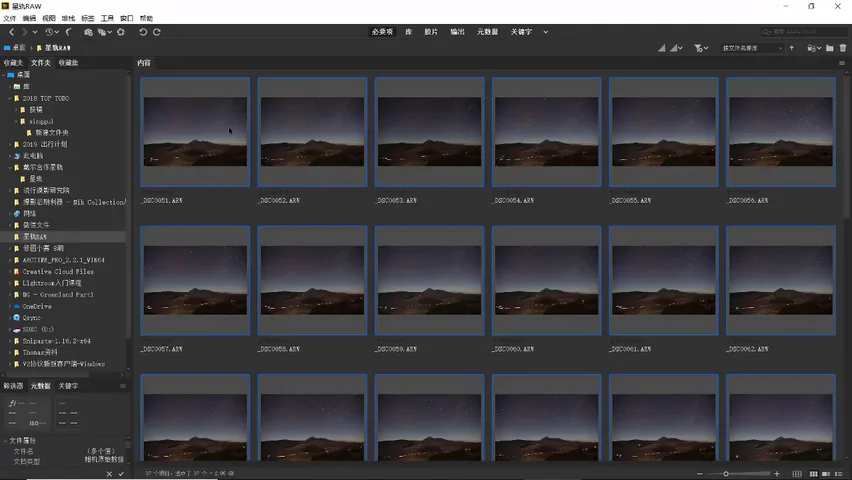852x480 pixels.
Task: Open the filter by rating funnel icon
Action: (x=701, y=48)
